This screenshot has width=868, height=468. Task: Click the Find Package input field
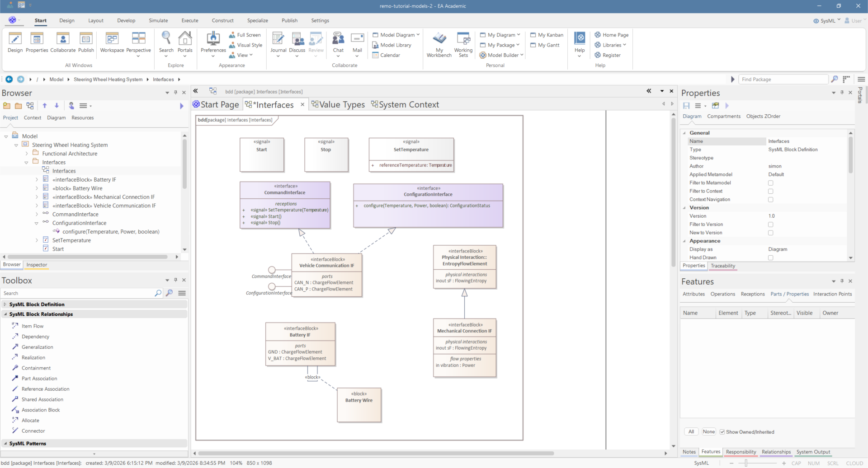click(783, 80)
